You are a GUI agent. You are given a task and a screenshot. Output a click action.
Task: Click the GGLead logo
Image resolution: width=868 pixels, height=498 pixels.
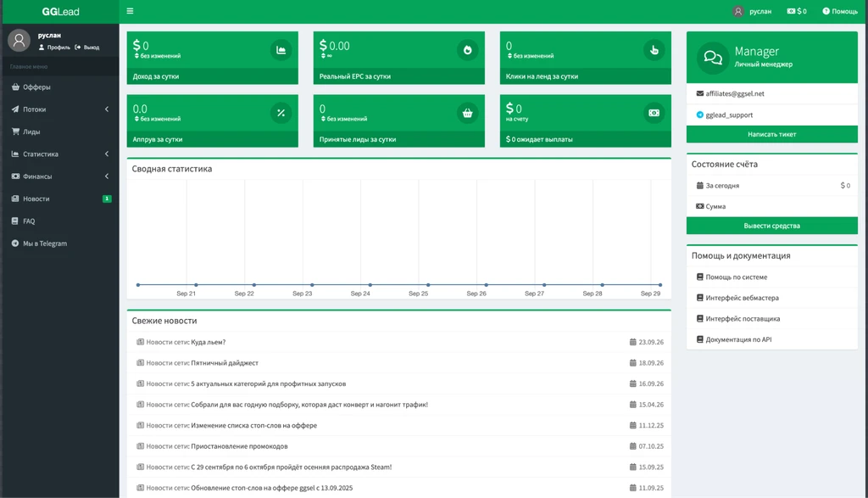pos(60,12)
